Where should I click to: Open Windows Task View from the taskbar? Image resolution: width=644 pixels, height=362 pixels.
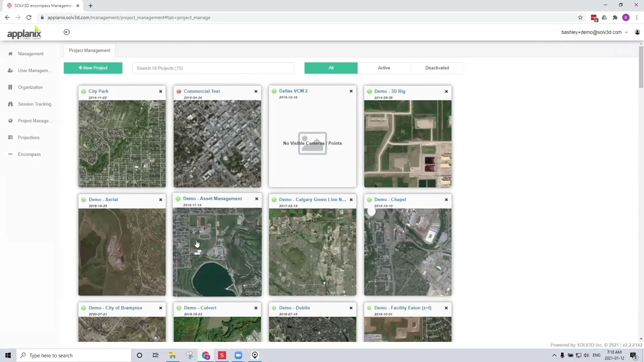coord(155,355)
